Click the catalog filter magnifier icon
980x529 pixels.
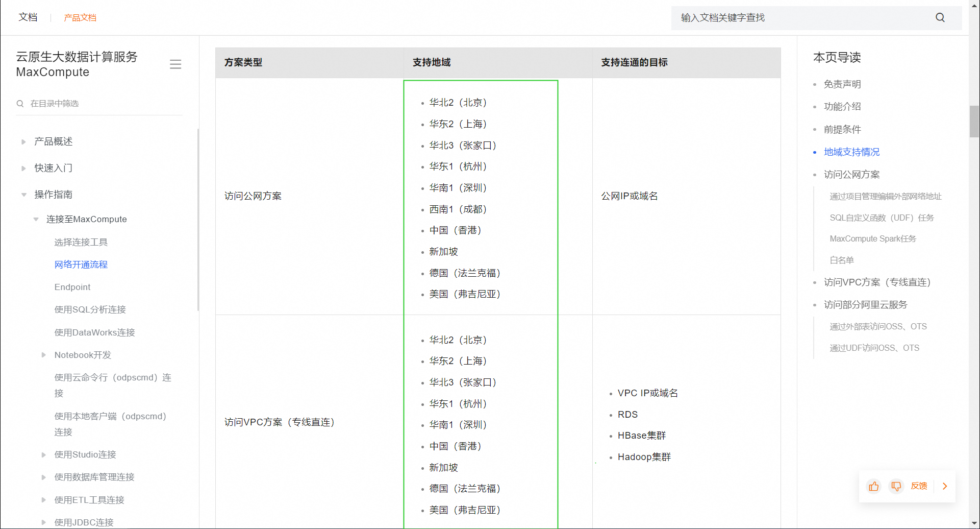pyautogui.click(x=20, y=104)
